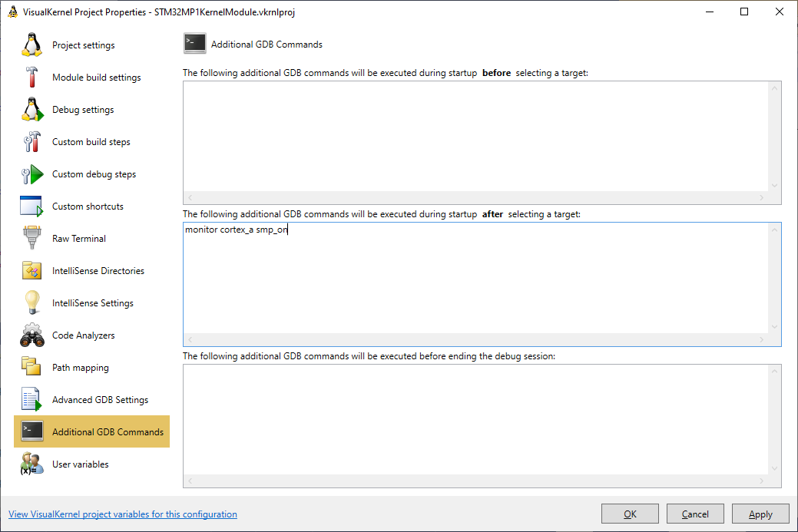
Task: Click the Custom shortcuts window icon
Action: [x=31, y=206]
